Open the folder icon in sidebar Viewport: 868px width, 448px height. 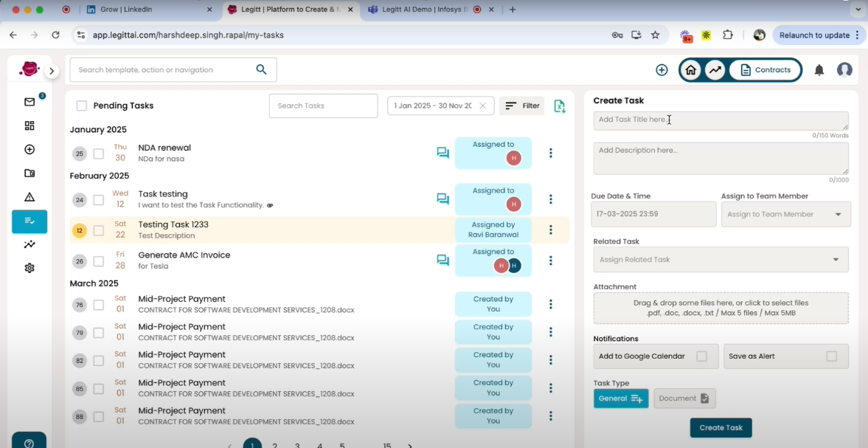(x=29, y=173)
